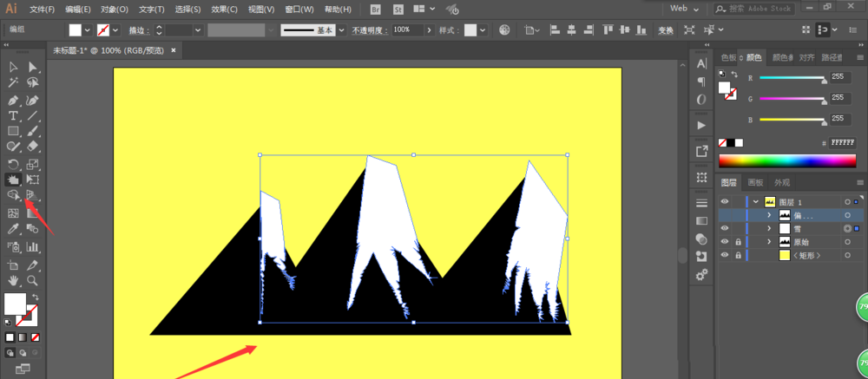Select the Selection tool (black arrow)

point(13,68)
